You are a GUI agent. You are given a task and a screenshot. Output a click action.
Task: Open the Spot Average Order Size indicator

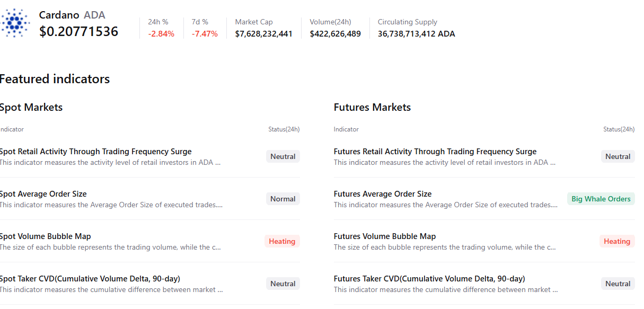tap(43, 194)
